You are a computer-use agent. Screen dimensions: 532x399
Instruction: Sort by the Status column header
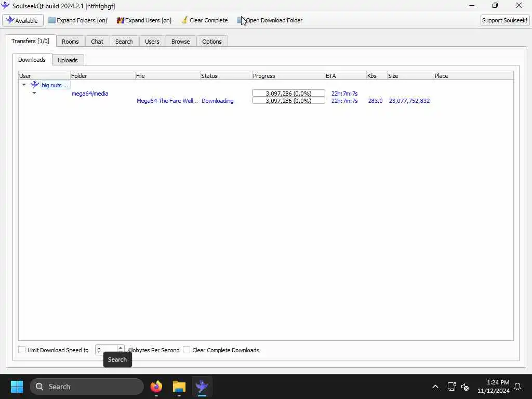(x=226, y=76)
